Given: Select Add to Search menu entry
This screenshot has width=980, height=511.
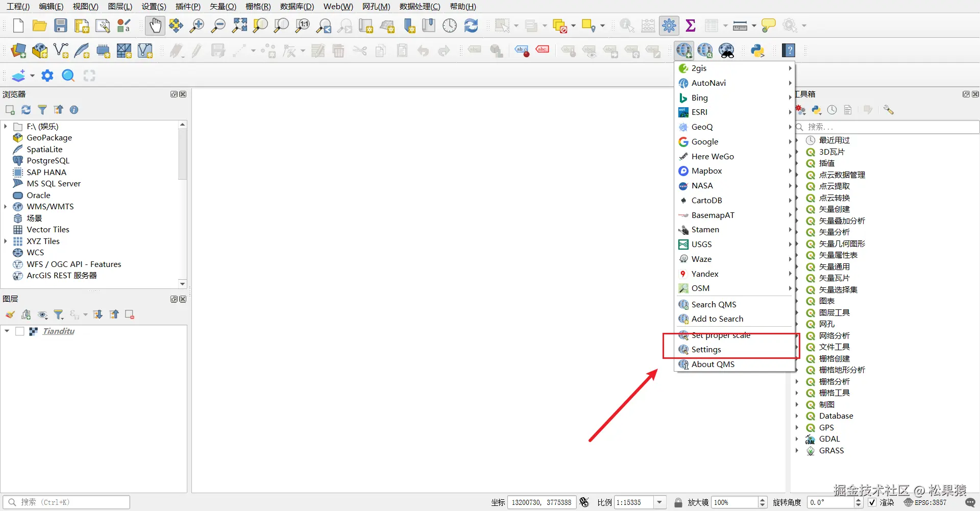Looking at the screenshot, I should click(735, 319).
